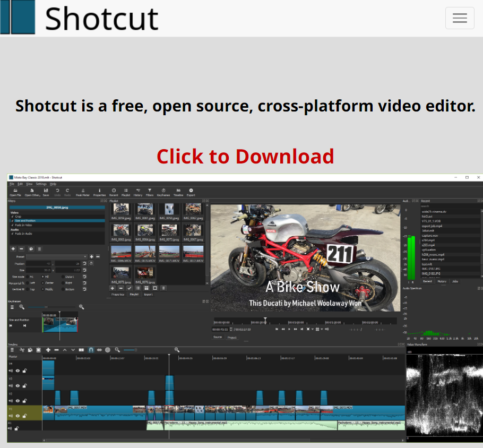Toggle the timeline ripple target button
483x448 pixels.
click(108, 350)
